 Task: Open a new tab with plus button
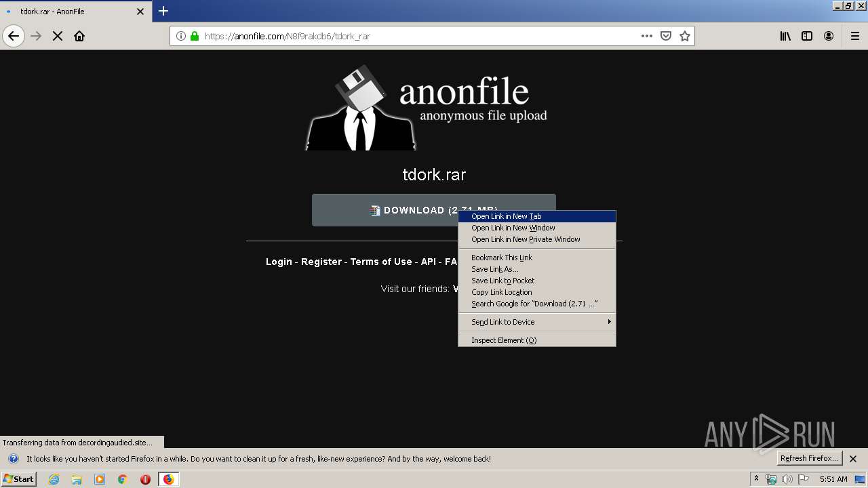(163, 11)
